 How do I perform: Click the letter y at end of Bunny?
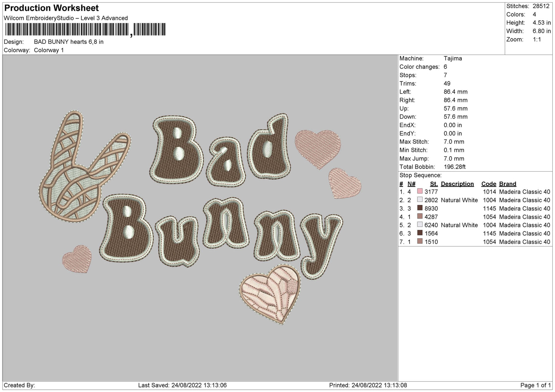[x=322, y=244]
